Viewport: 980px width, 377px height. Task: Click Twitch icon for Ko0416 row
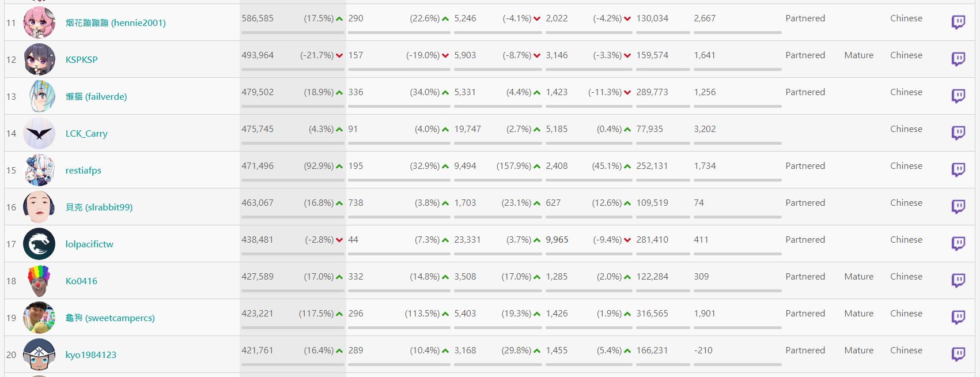click(958, 281)
